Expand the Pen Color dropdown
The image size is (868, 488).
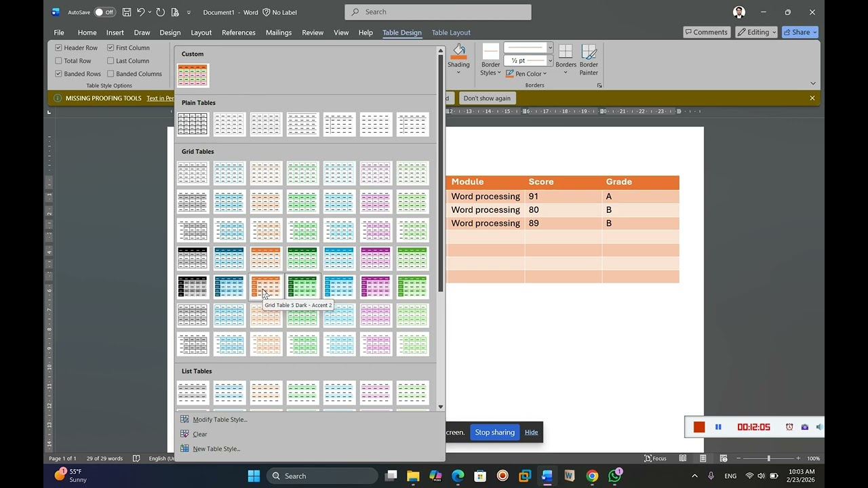click(x=544, y=74)
